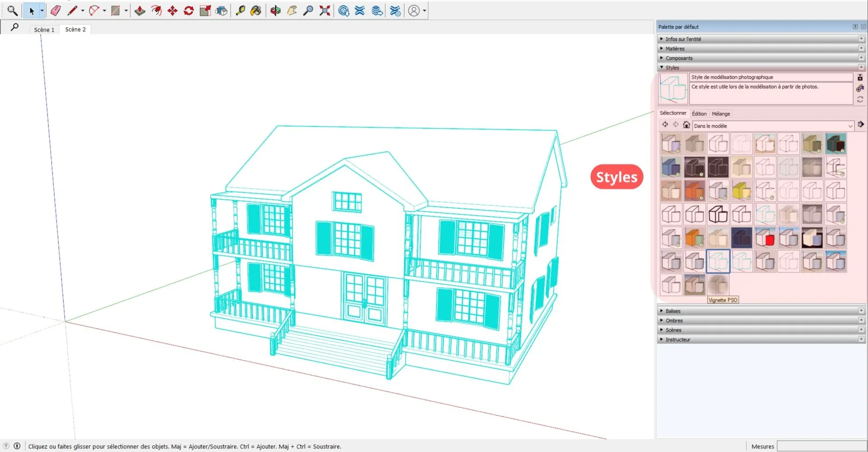Switch to the Scène 1 tab
The height and width of the screenshot is (452, 868).
click(44, 29)
